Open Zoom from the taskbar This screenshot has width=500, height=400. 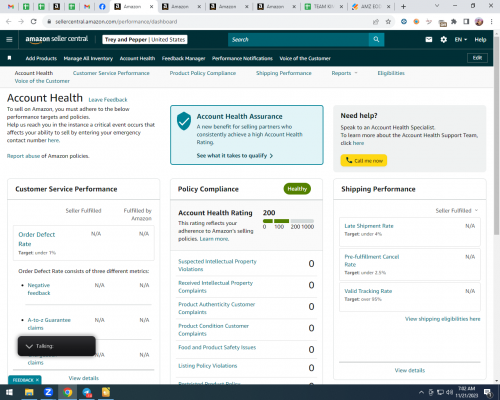[48, 392]
